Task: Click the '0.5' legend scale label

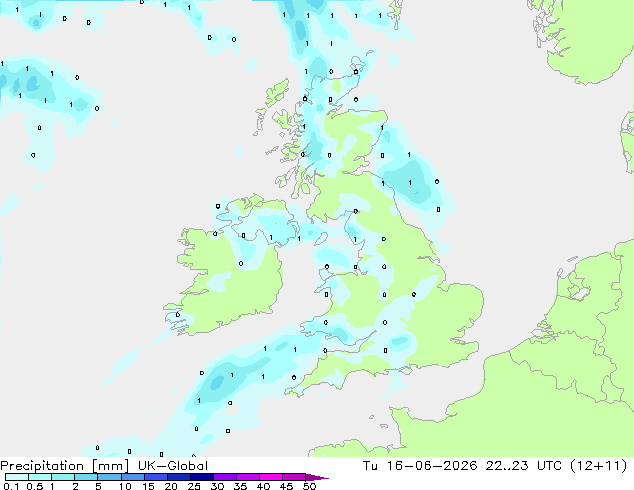Action: (x=35, y=486)
